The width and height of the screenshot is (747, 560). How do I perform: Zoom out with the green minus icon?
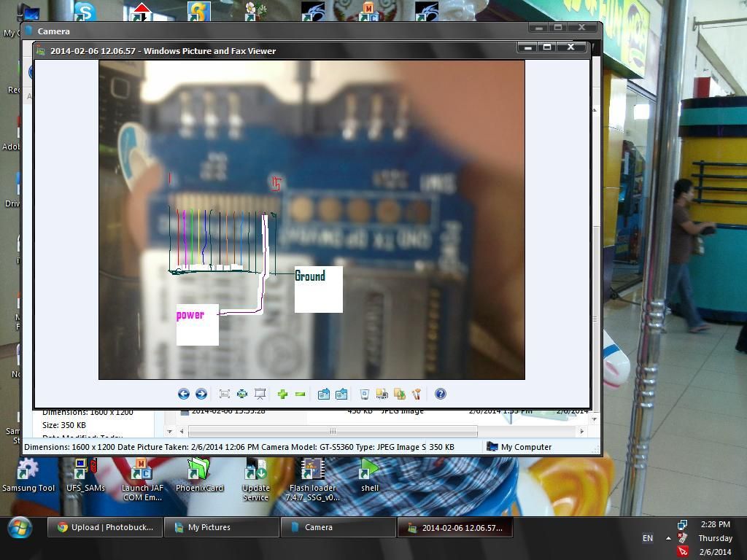point(300,394)
